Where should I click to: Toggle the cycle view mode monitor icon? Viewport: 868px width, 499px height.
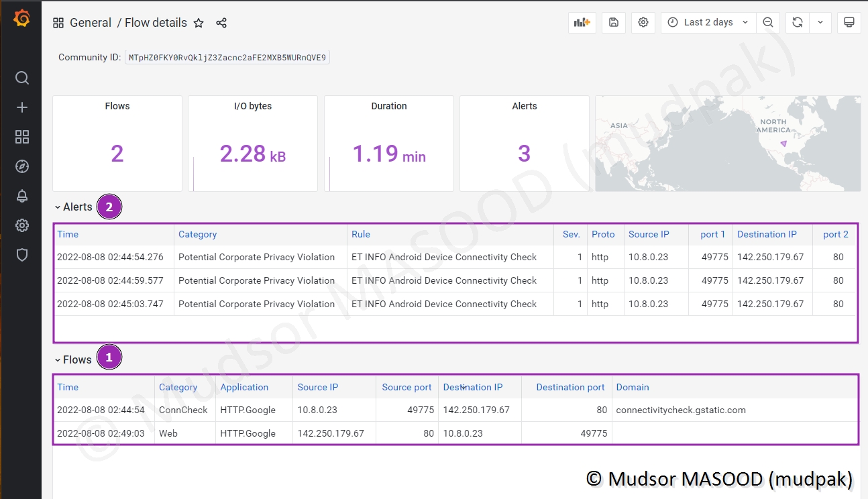(x=849, y=22)
